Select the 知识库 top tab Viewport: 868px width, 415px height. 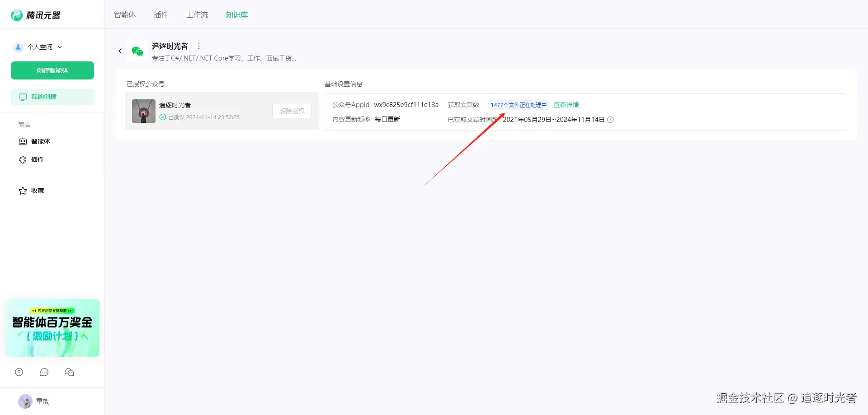(x=237, y=15)
